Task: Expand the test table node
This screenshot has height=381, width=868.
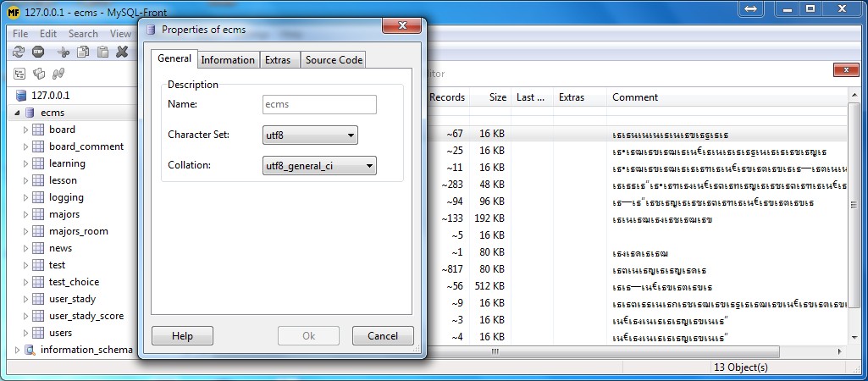Action: [25, 265]
